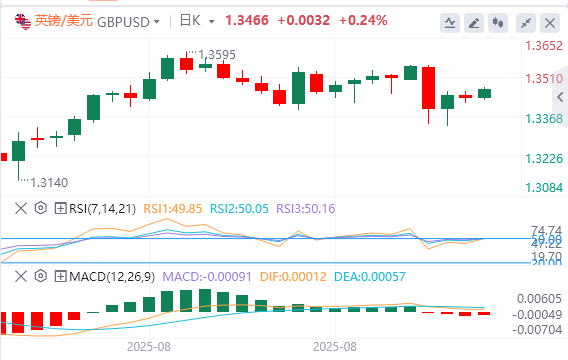This screenshot has height=360, width=568.
Task: Click the large red candle on chart
Action: point(429,88)
